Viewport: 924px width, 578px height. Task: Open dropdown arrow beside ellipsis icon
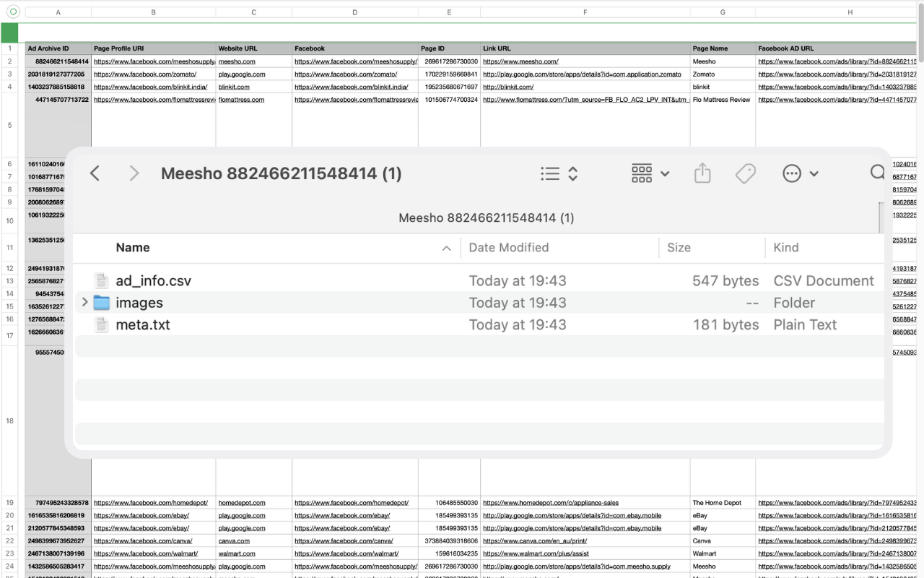click(814, 173)
